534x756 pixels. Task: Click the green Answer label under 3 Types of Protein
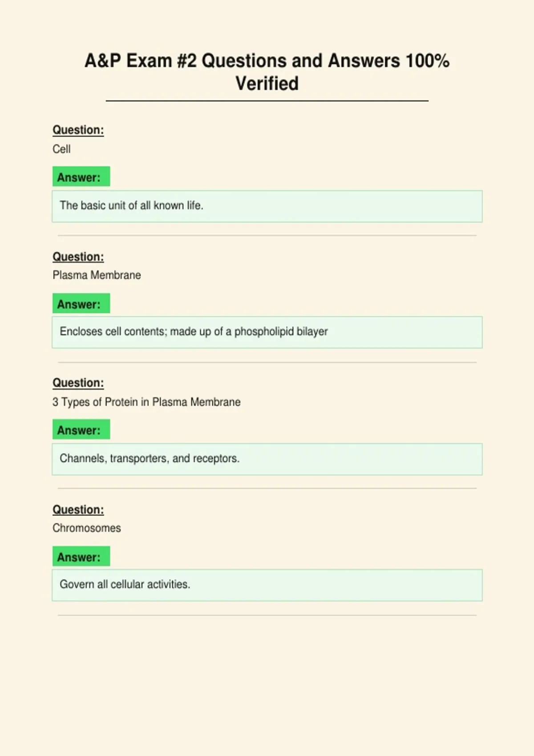[x=81, y=429]
